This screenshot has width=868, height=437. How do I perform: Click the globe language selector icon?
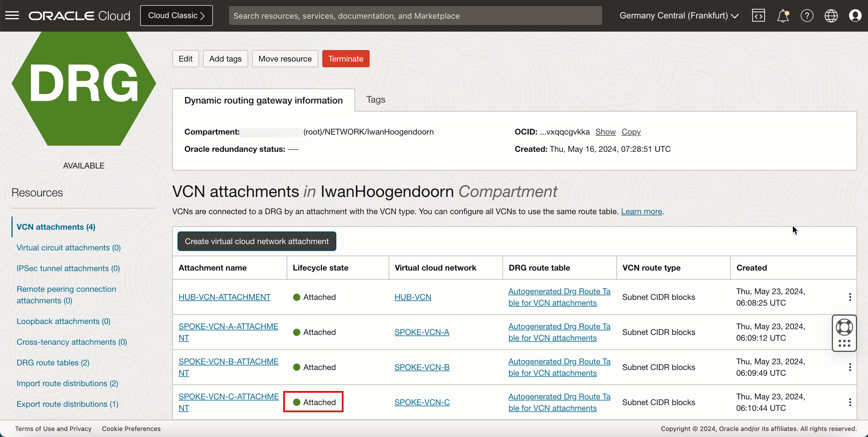tap(831, 16)
